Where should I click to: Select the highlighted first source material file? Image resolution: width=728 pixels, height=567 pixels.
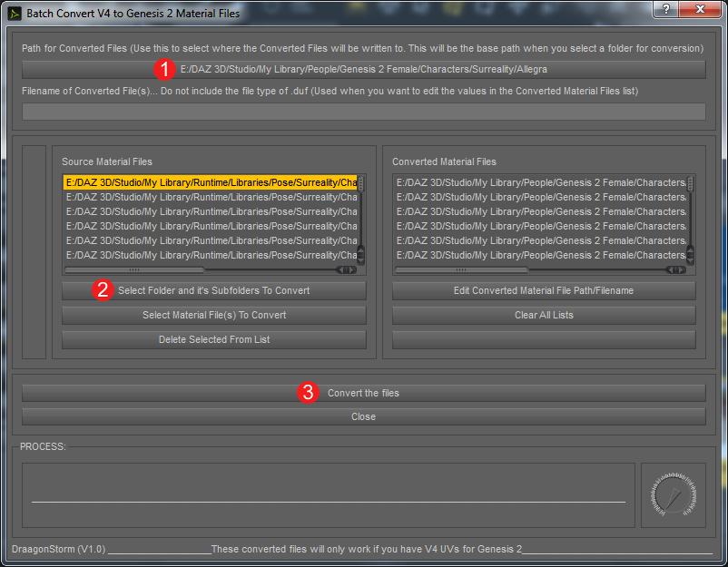click(211, 182)
